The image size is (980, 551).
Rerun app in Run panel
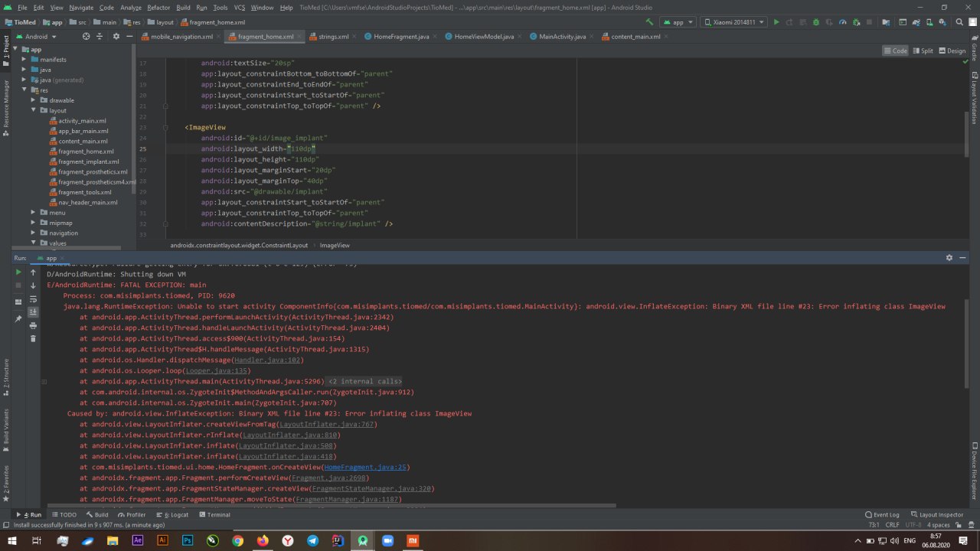tap(18, 272)
